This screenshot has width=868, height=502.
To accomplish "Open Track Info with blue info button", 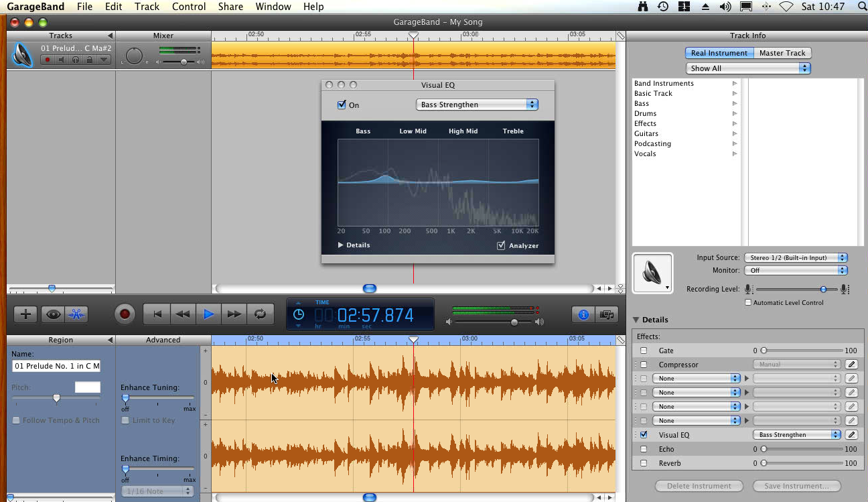I will (583, 314).
